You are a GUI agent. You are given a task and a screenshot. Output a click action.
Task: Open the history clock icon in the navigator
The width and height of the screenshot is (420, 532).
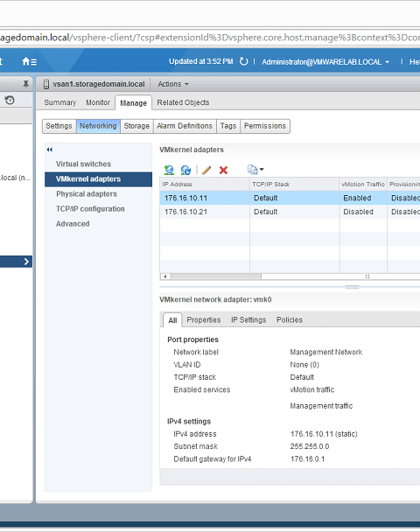tap(10, 100)
